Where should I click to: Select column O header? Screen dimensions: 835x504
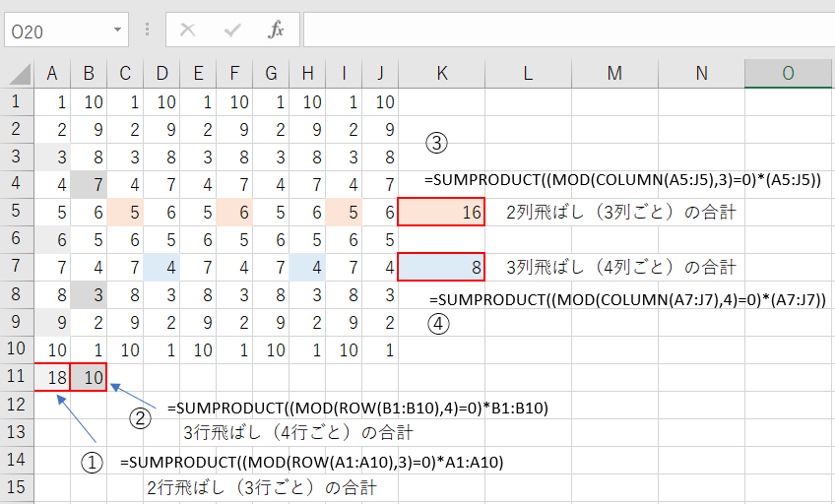(789, 73)
